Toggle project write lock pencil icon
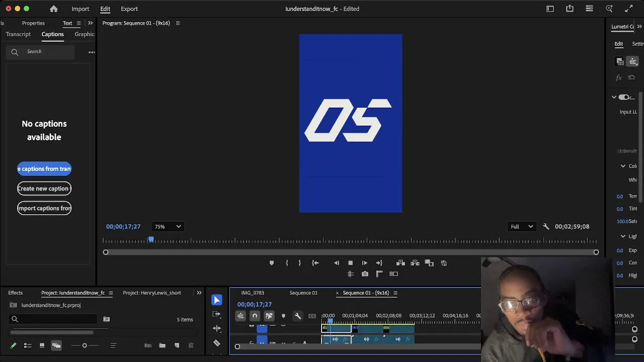The width and height of the screenshot is (644, 362). click(14, 345)
